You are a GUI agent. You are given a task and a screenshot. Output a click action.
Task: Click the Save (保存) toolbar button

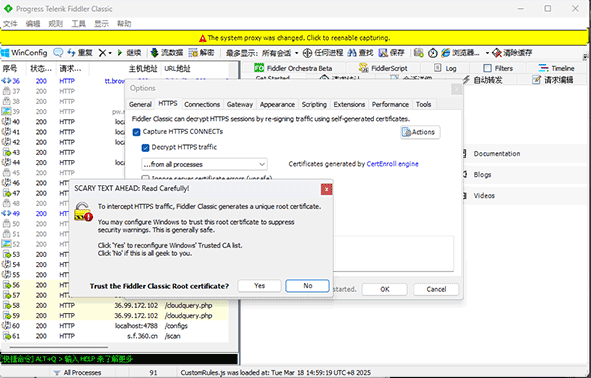[391, 53]
